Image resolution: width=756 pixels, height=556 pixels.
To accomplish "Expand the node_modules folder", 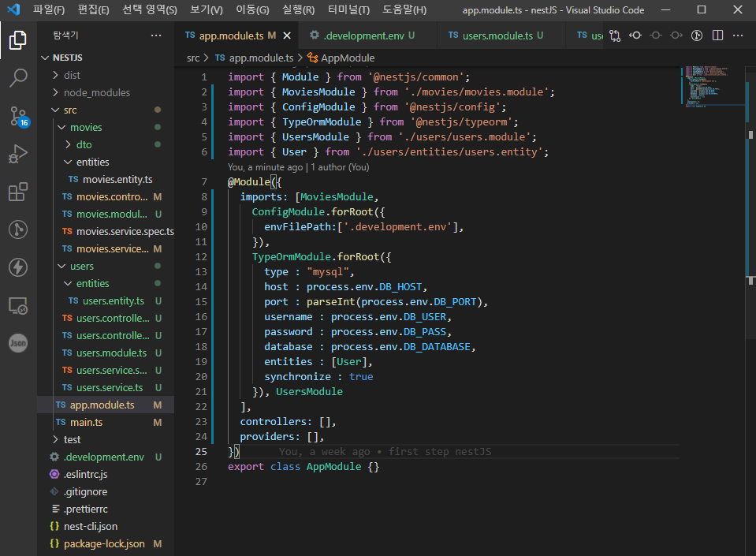I will (106, 92).
